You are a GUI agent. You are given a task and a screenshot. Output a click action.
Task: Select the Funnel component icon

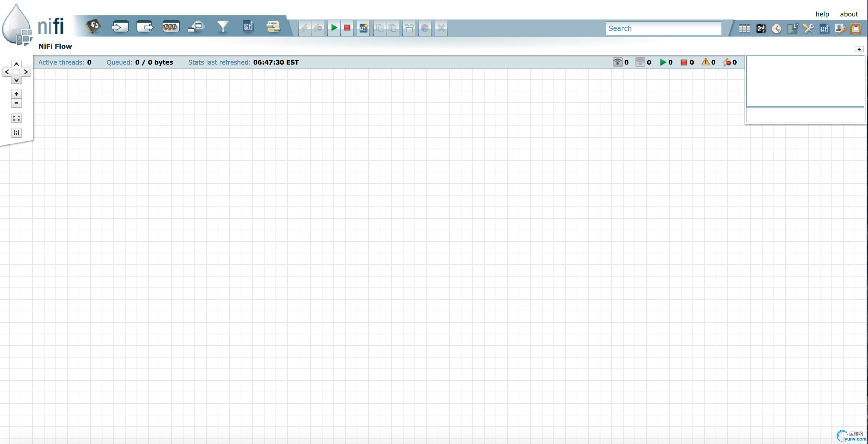pos(222,26)
